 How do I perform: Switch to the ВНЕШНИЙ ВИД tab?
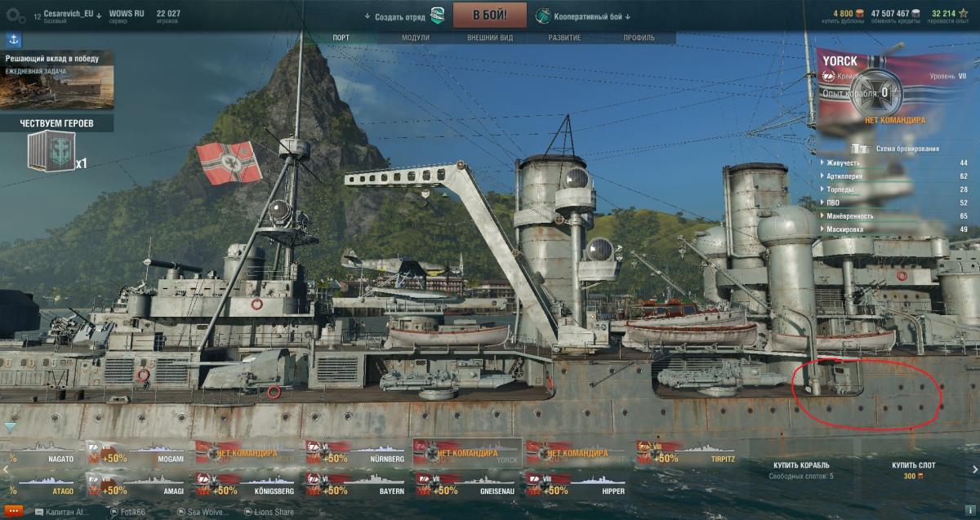point(490,38)
